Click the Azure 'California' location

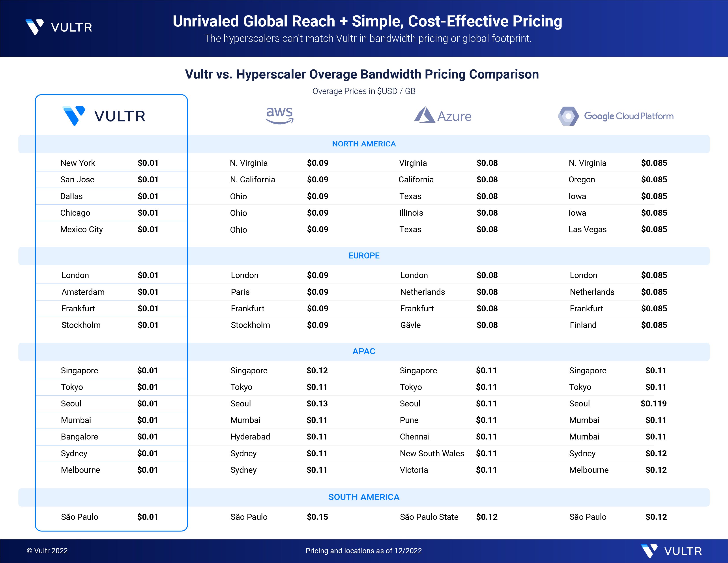click(416, 180)
